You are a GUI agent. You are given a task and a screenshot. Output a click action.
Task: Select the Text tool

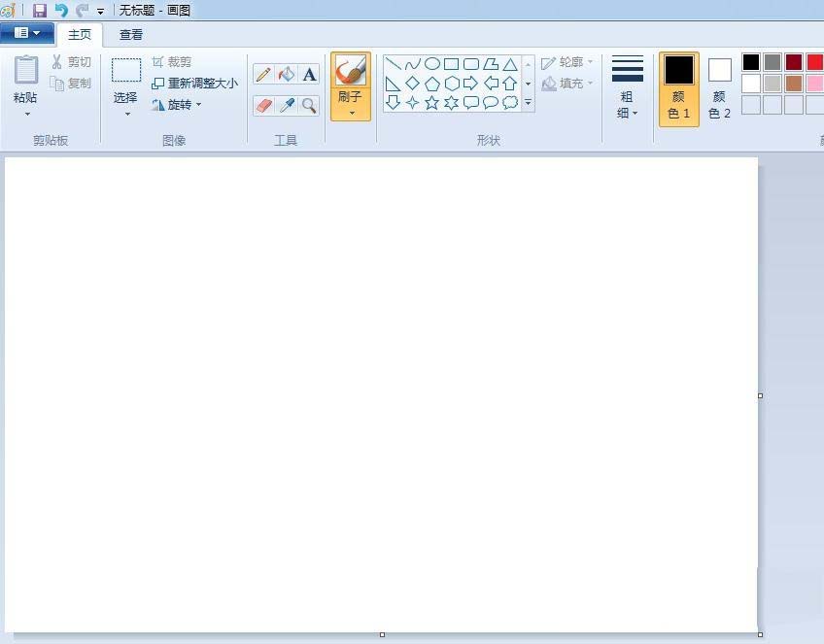pos(310,75)
